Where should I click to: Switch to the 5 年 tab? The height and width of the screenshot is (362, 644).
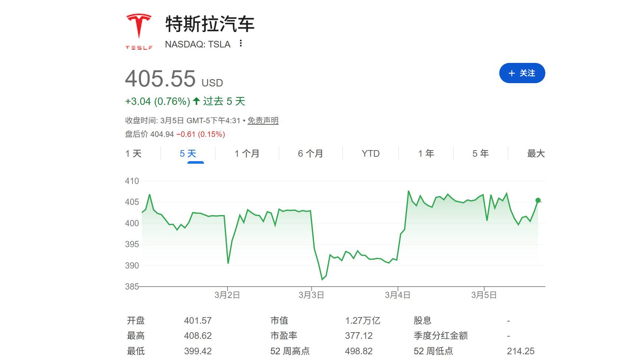coord(481,153)
